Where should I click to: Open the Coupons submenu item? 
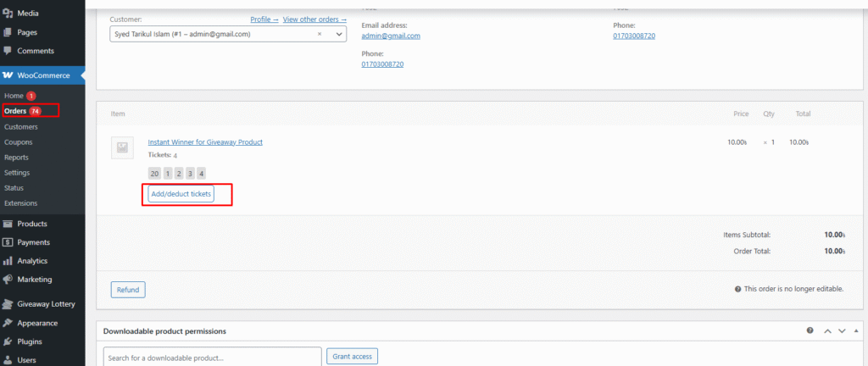coord(19,142)
